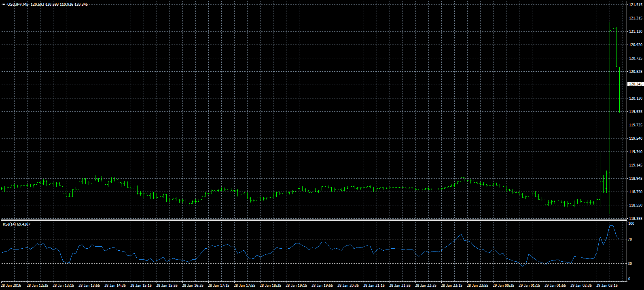The width and height of the screenshot is (644, 290).
Task: Click the 119.340 price scale label
Action: click(636, 152)
